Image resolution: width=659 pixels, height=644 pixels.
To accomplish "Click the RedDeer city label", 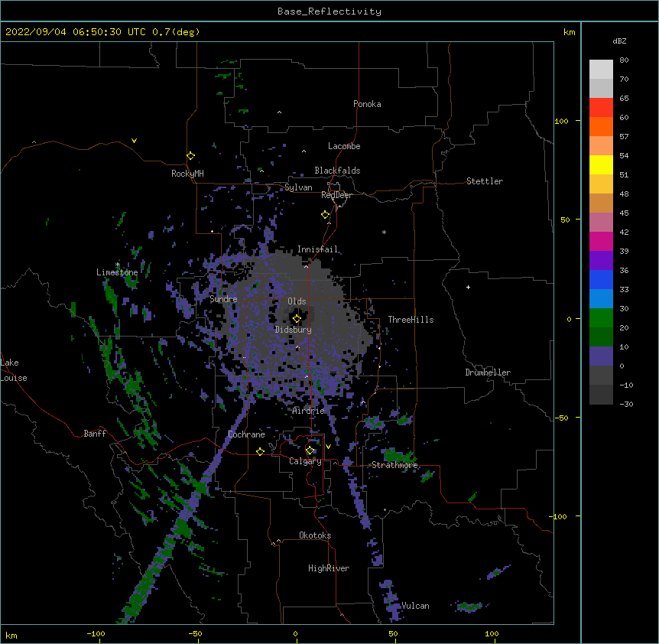I will pyautogui.click(x=336, y=195).
